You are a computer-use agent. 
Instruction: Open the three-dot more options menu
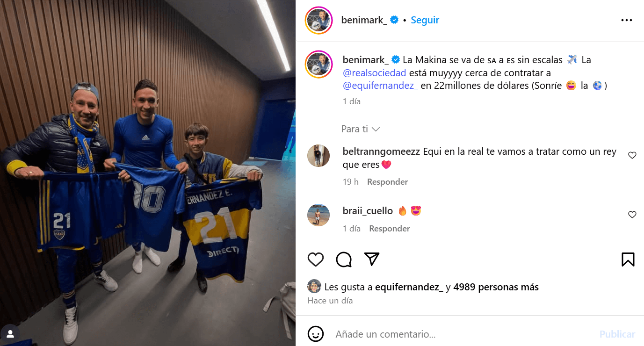627,20
